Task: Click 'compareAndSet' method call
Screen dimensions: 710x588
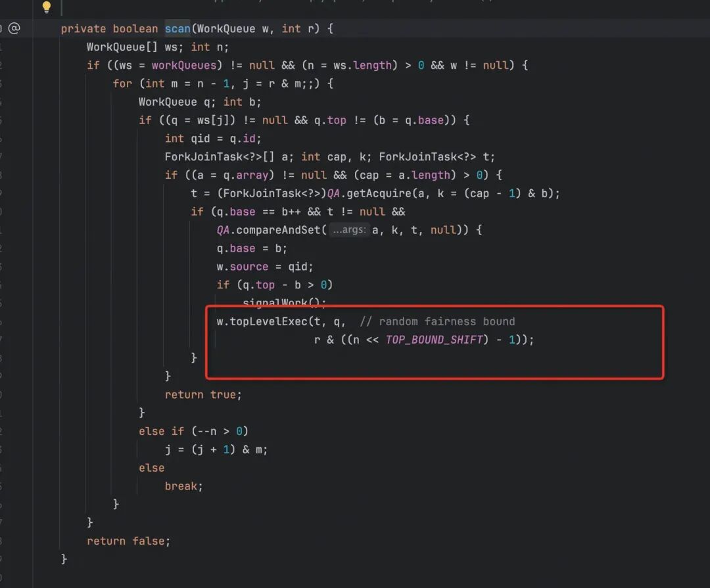Action: 278,230
